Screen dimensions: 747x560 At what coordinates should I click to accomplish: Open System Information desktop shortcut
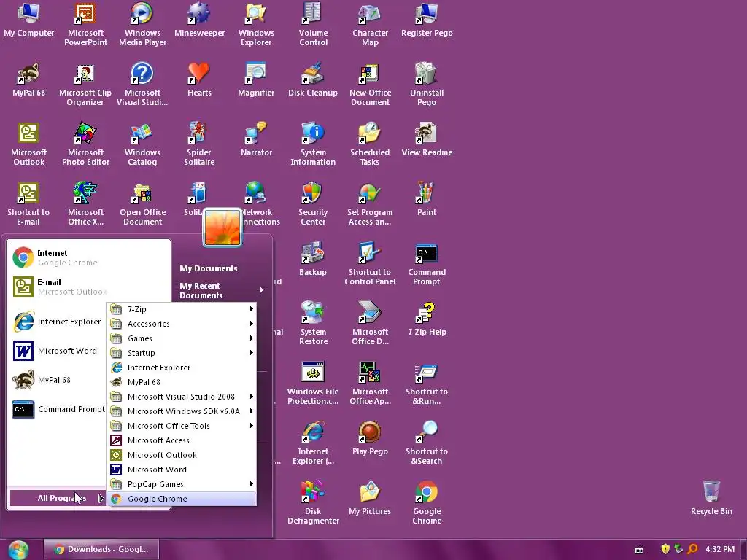pos(313,144)
